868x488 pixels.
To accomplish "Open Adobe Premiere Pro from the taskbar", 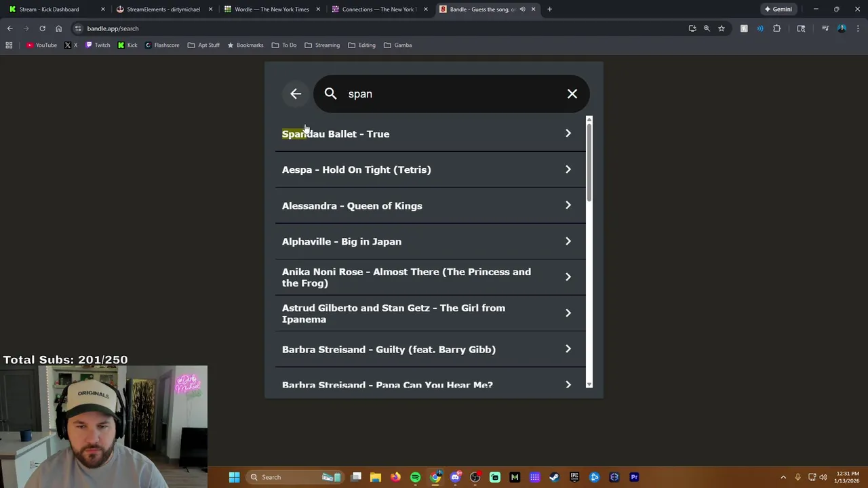I will tap(634, 477).
